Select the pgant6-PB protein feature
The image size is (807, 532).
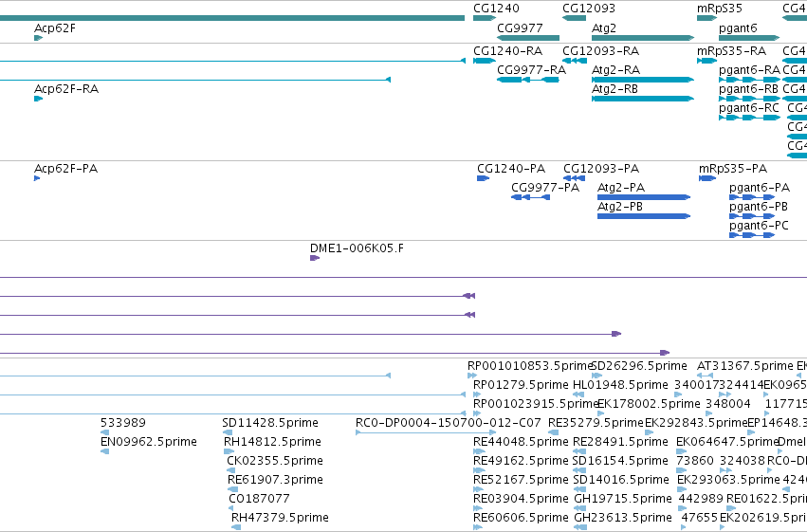point(752,216)
